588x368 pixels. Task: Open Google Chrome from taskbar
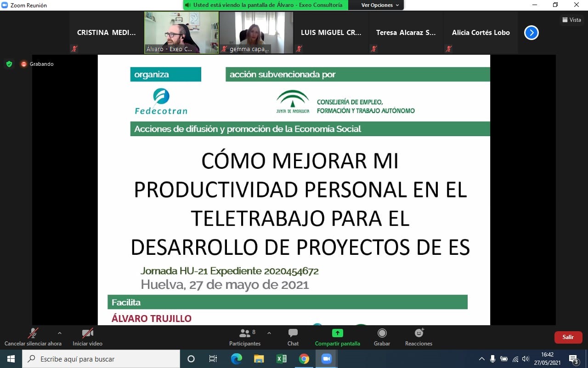(304, 359)
